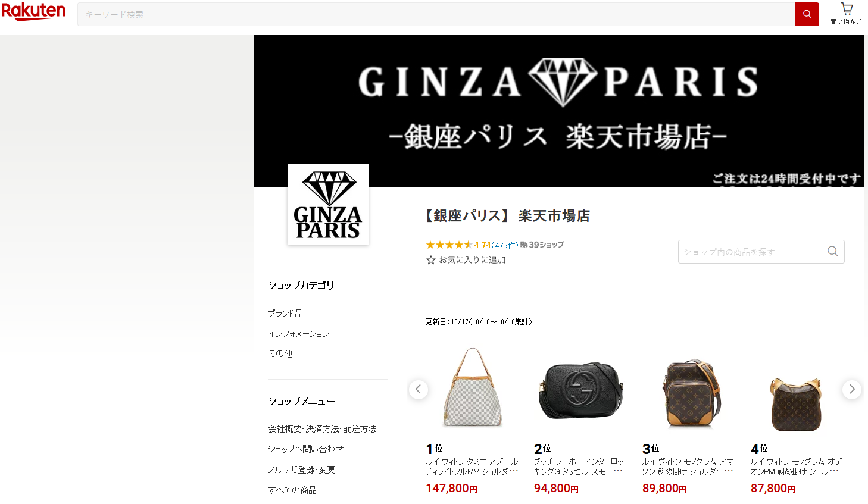This screenshot has height=504, width=868.
Task: Show next ranking items with right arrow
Action: coord(852,389)
